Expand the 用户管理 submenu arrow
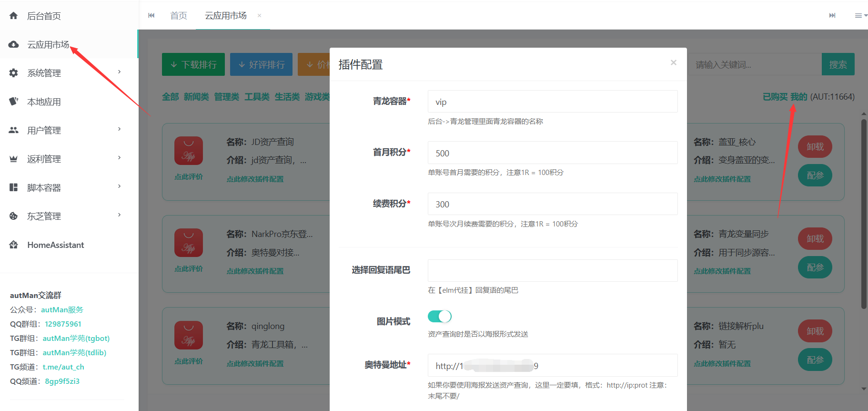This screenshot has height=411, width=868. [x=120, y=129]
